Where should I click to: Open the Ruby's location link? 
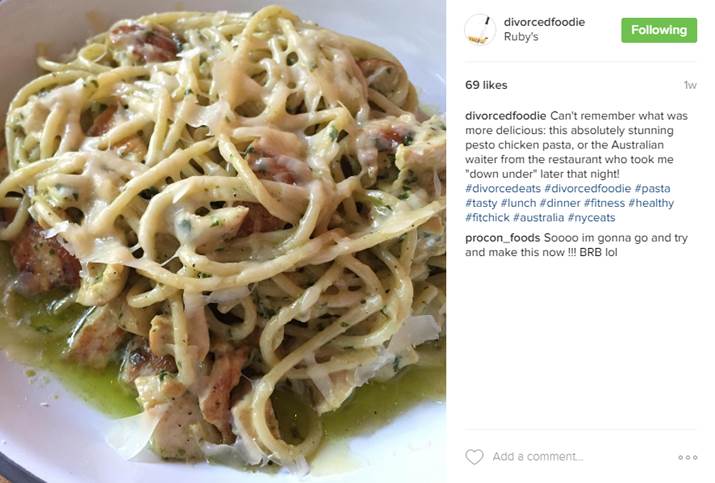[x=521, y=37]
